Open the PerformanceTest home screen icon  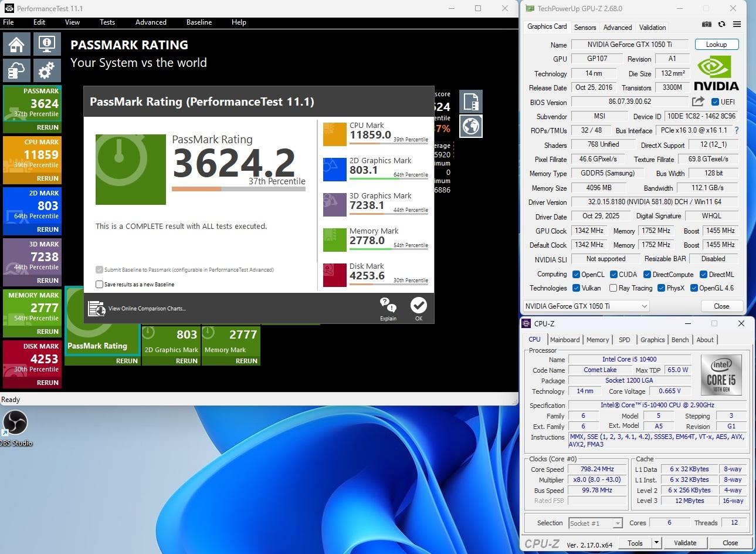coord(16,44)
